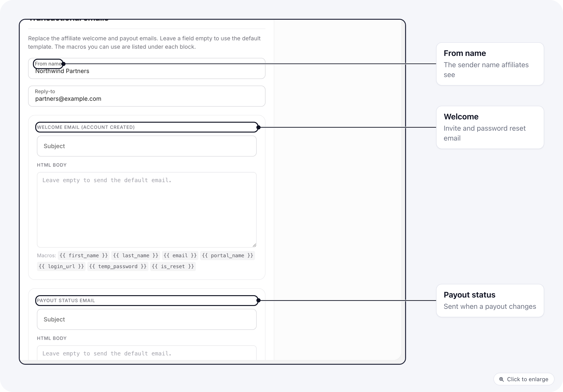Click the HTML BODY label under Welcome email
This screenshot has width=563, height=392.
52,165
